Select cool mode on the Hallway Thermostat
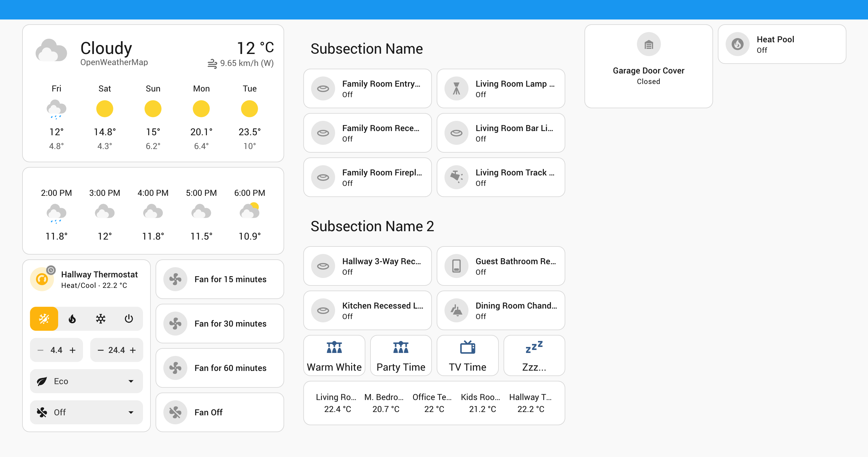Image resolution: width=868 pixels, height=457 pixels. point(100,318)
